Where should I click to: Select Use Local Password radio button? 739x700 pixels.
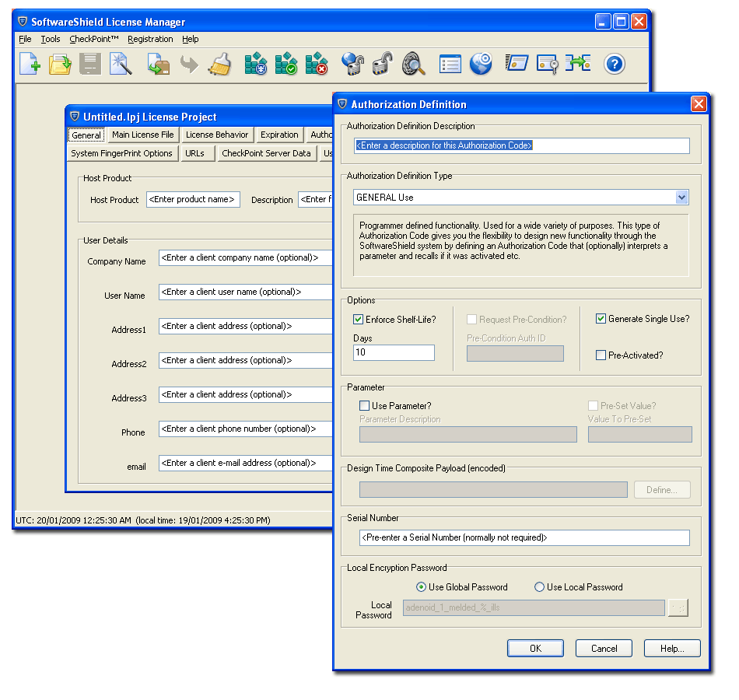click(539, 587)
